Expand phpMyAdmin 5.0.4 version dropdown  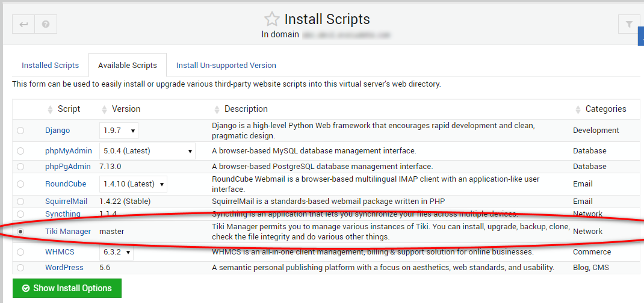[147, 151]
